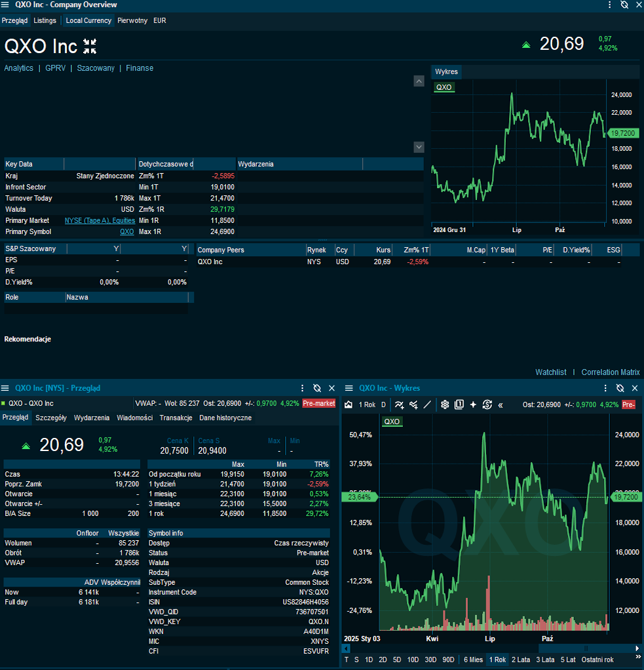Screen dimensions: 644x670
Task: Toggle symbol link in Wykres window header
Action: click(620, 388)
